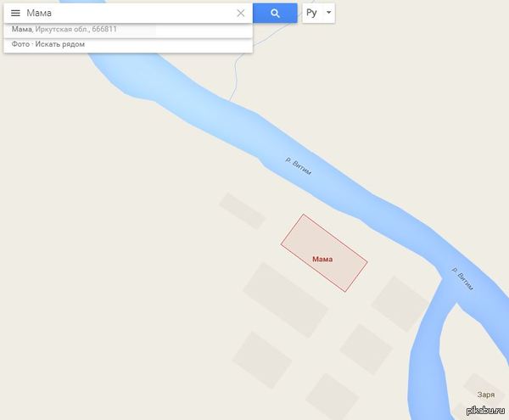Focus the search field containing Мама
509x420 pixels.
coord(128,13)
